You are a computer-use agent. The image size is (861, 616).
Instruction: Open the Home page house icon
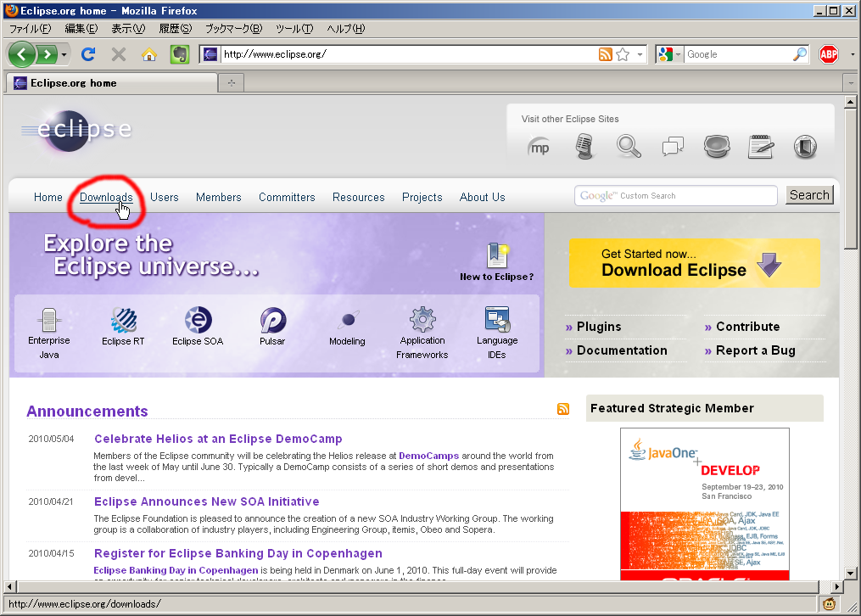148,54
